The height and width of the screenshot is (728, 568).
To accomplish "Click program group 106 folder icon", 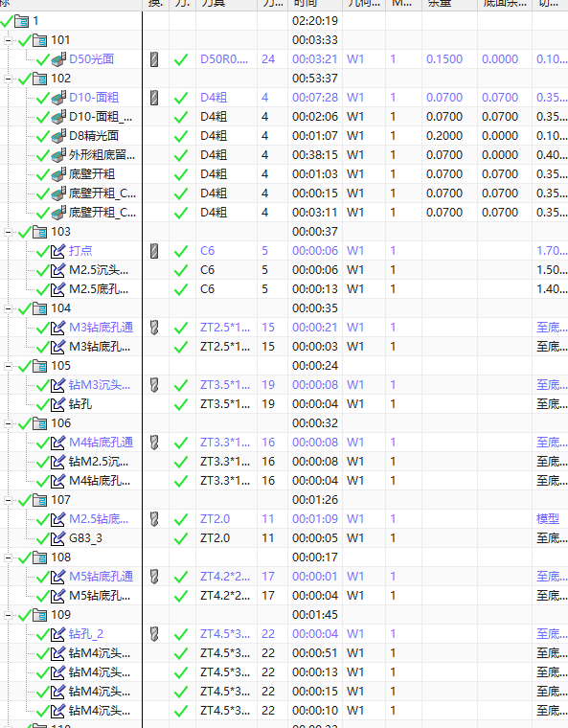I will pyautogui.click(x=40, y=423).
